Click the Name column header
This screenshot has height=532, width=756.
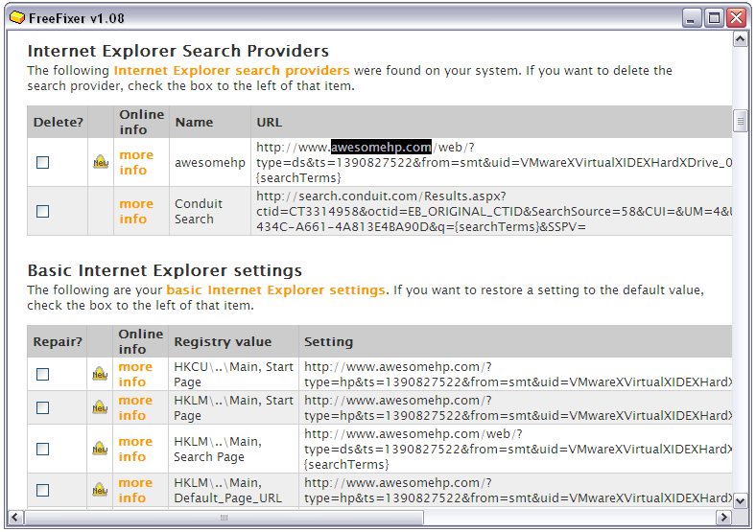point(210,122)
